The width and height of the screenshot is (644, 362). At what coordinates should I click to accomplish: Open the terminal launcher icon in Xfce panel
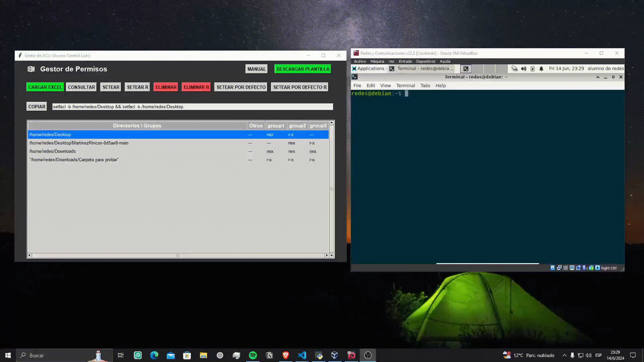(466, 69)
